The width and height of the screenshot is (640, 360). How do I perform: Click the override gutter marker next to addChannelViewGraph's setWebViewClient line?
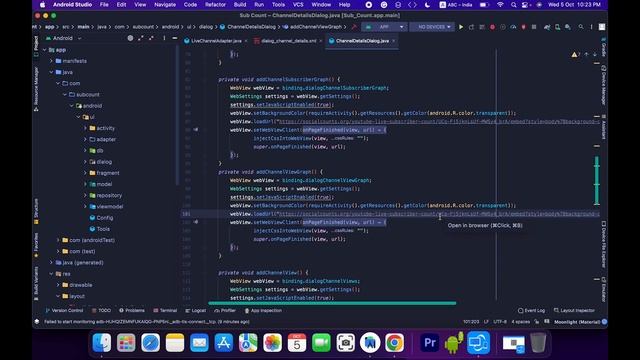[196, 222]
